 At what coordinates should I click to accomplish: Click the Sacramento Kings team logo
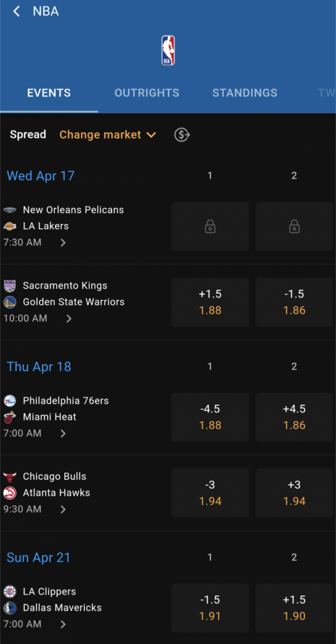coord(10,285)
